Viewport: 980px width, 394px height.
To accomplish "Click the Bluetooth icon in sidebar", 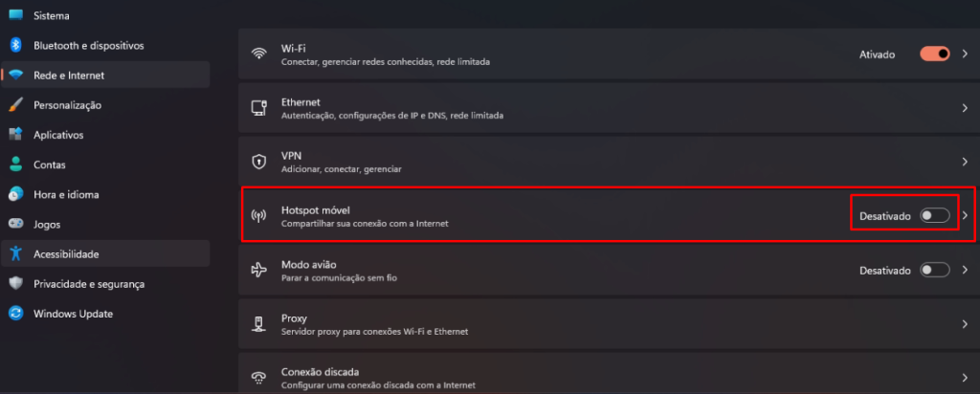I will point(16,45).
